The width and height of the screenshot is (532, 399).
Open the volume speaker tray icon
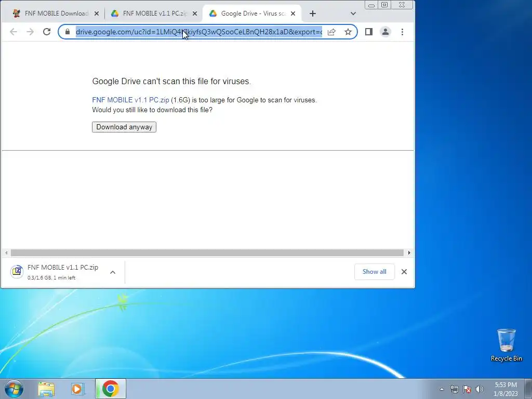tap(480, 389)
